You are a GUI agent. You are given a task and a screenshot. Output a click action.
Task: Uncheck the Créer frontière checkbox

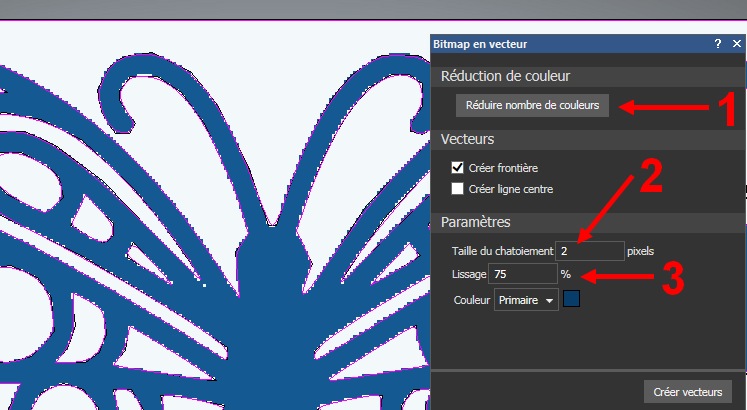point(458,168)
